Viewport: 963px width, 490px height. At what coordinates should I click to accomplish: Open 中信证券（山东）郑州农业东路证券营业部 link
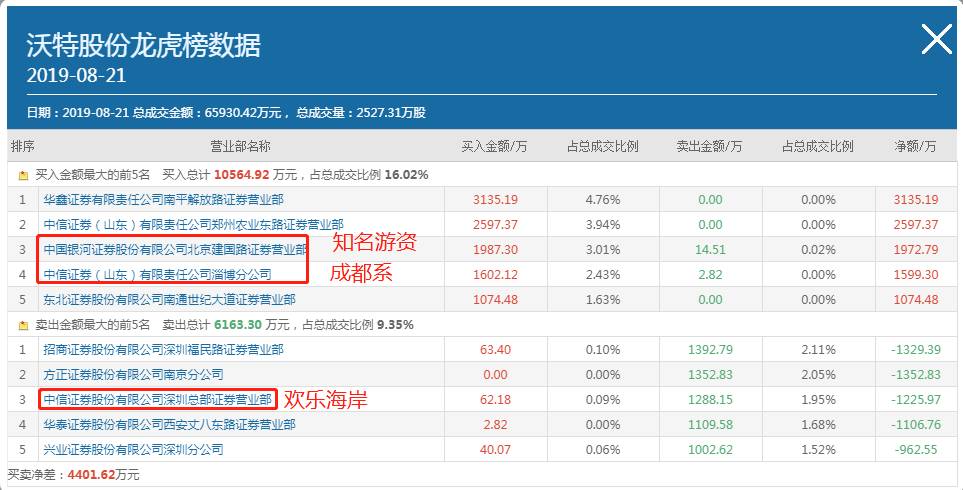[x=193, y=224]
